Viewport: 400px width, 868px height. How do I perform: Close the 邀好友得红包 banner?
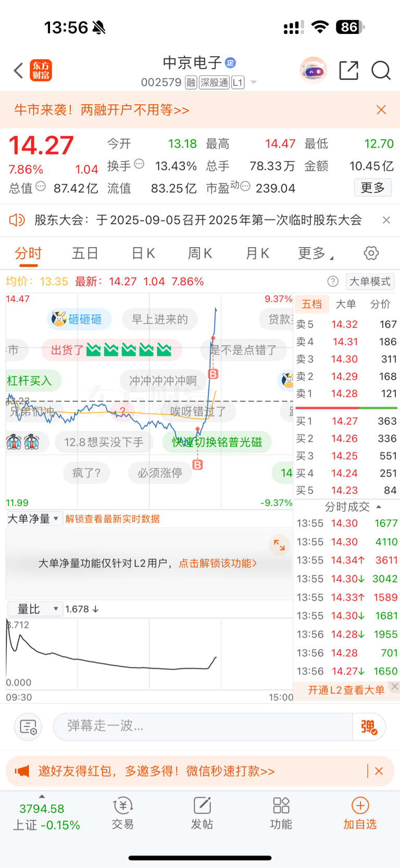(x=379, y=771)
